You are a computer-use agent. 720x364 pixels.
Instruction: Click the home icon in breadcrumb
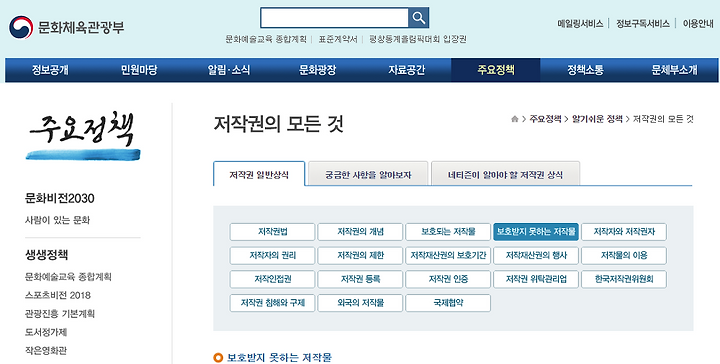point(515,119)
